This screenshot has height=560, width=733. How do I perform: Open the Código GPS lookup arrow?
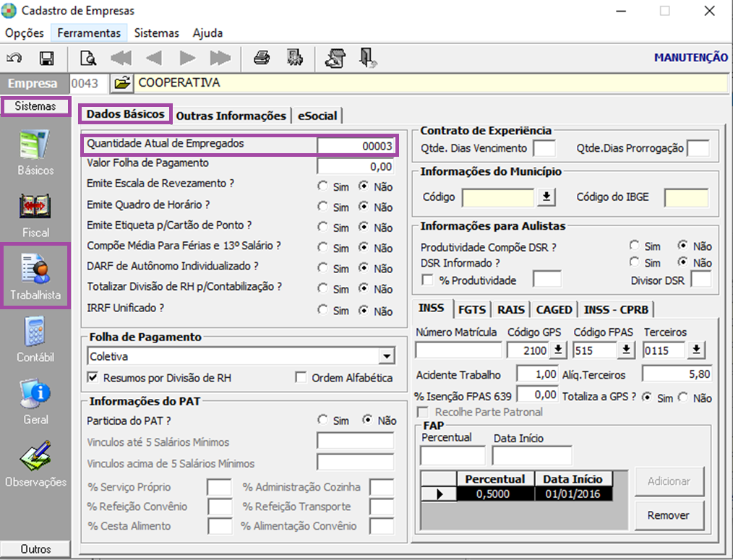pos(558,350)
